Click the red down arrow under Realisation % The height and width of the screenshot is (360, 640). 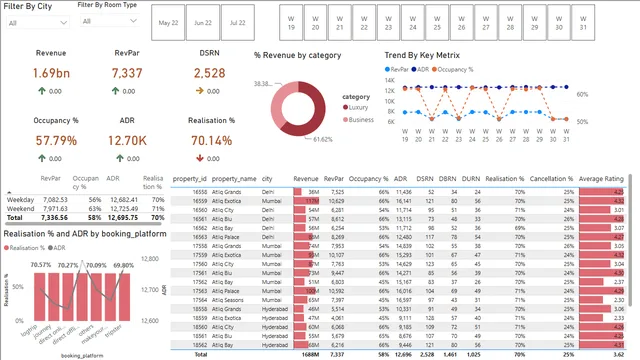tap(200, 158)
